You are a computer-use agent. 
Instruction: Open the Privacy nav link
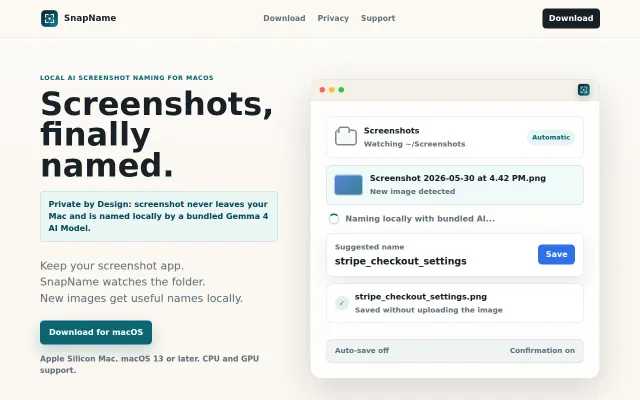[x=333, y=18]
